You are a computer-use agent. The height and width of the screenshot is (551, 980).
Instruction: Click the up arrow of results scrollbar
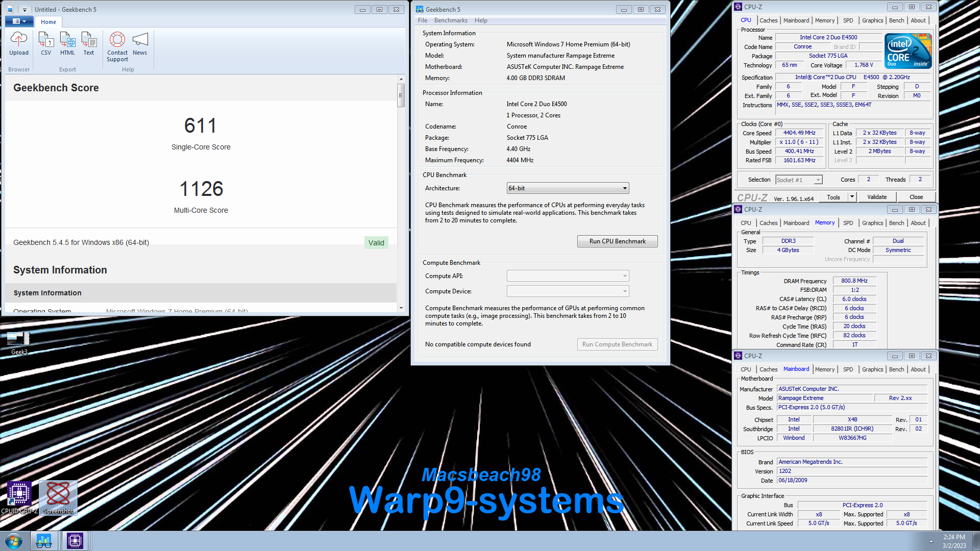click(x=401, y=79)
